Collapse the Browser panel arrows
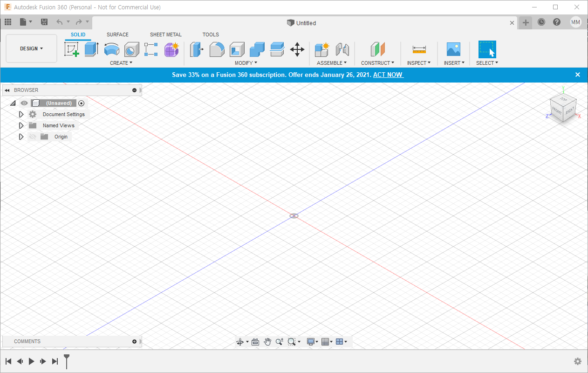 pos(7,90)
